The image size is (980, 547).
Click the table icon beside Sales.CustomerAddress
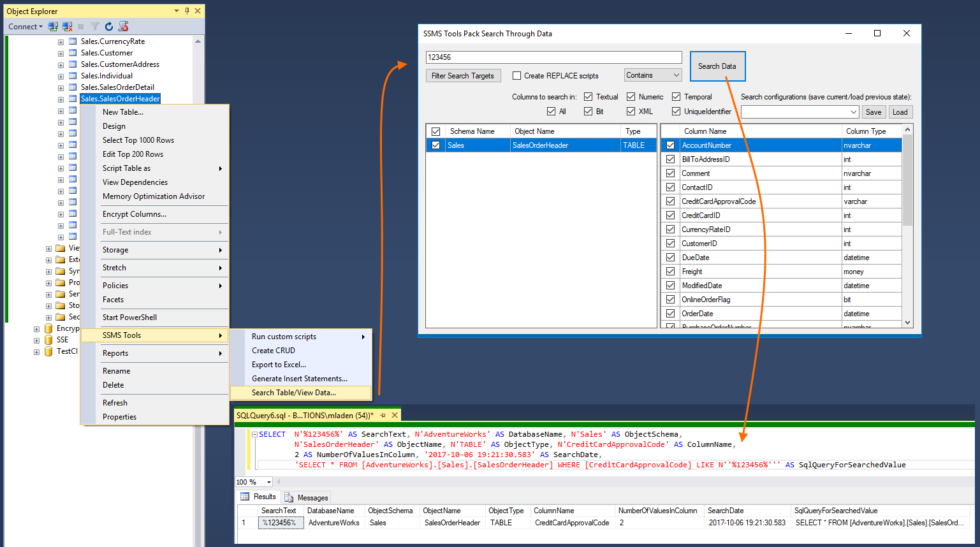[x=73, y=64]
